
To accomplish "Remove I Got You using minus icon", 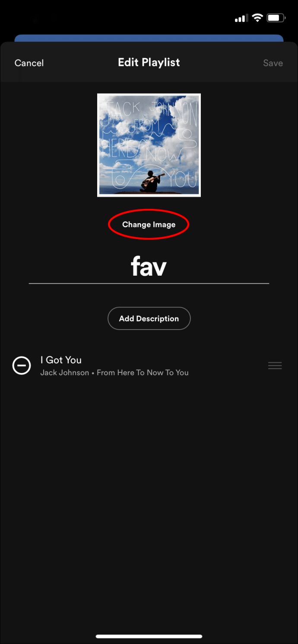I will click(x=22, y=366).
